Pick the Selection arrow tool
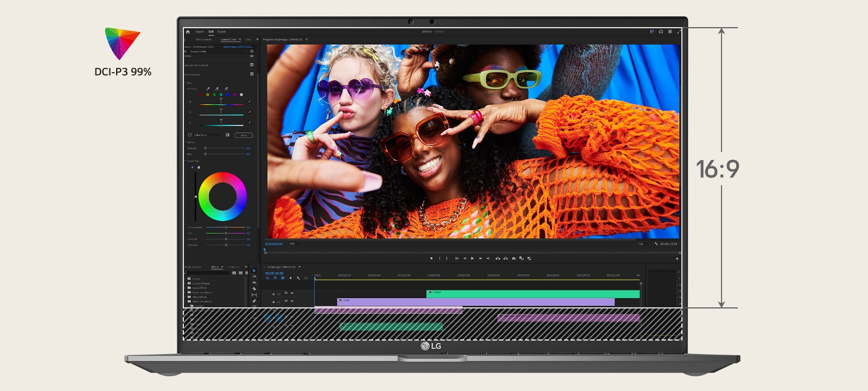Screen dimensions: 868x391 tap(254, 270)
